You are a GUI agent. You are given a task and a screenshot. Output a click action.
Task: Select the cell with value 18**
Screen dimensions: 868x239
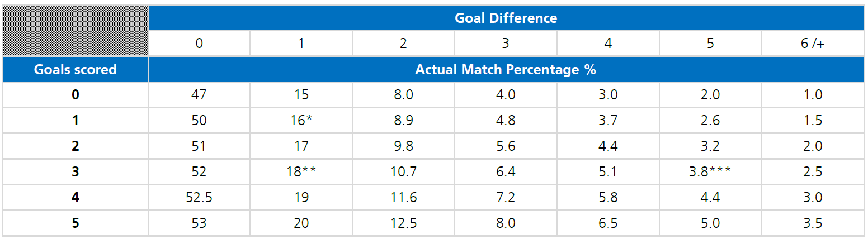[x=301, y=172]
